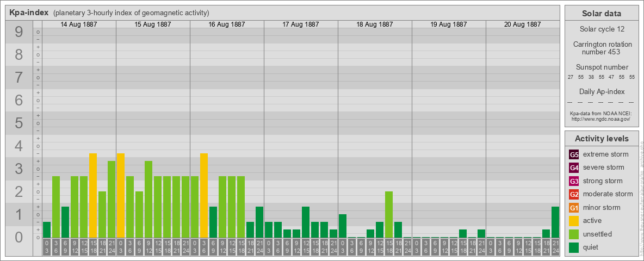
Task: Click the y-axis value 1
Action: coord(19,214)
